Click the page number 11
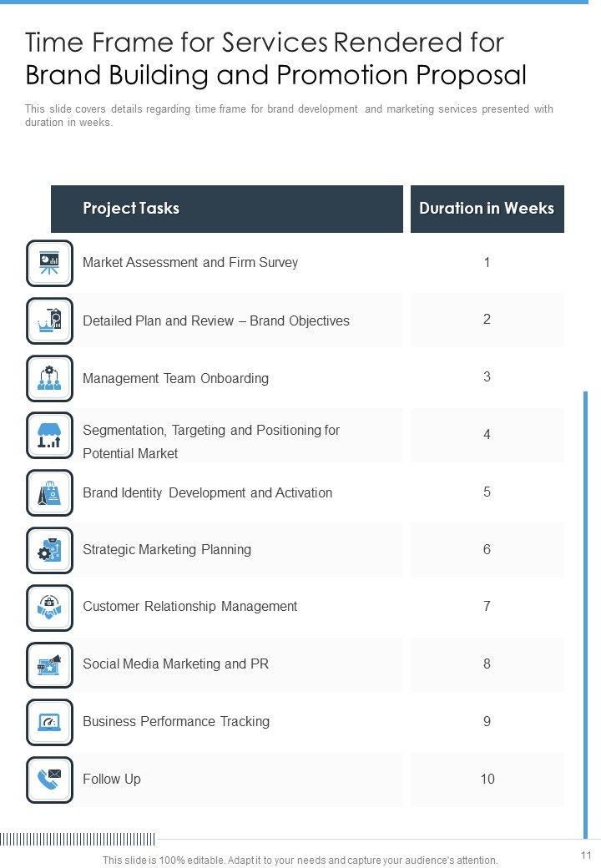Viewport: 601px width, 868px height. [x=585, y=855]
